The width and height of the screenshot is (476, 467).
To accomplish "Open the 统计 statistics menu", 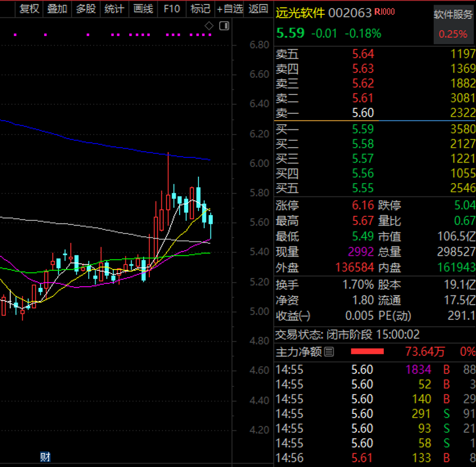I will coord(114,9).
